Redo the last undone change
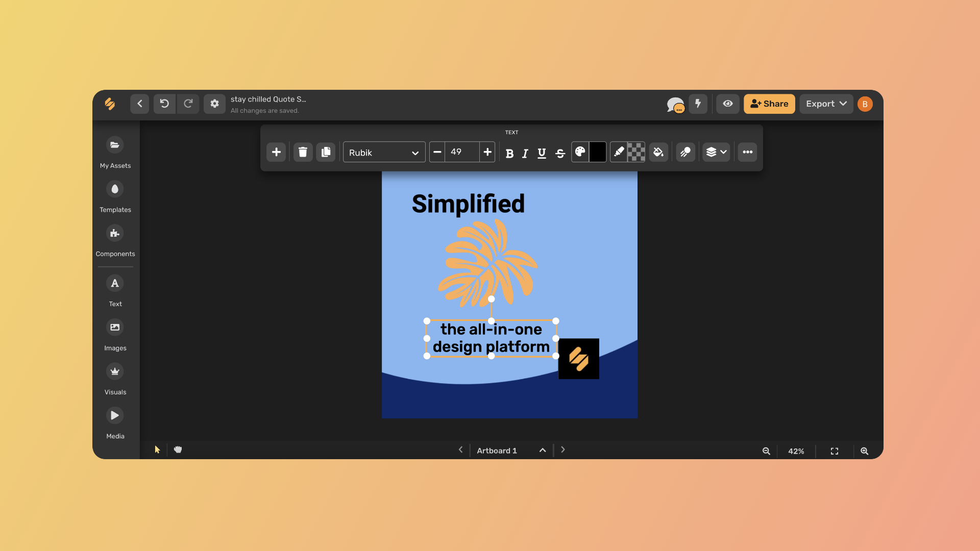 click(188, 104)
